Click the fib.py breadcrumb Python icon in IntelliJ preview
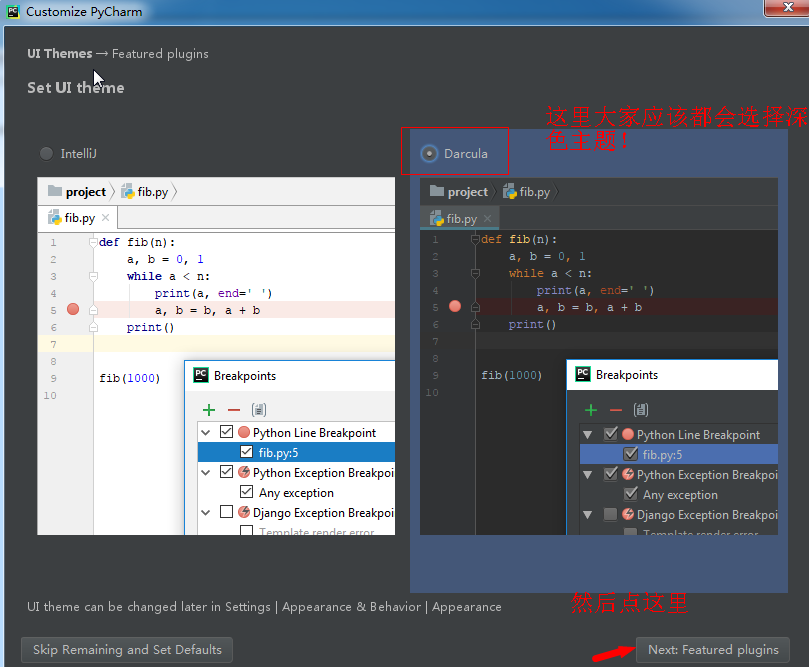Screen dimensions: 809x667 pyautogui.click(x=127, y=192)
